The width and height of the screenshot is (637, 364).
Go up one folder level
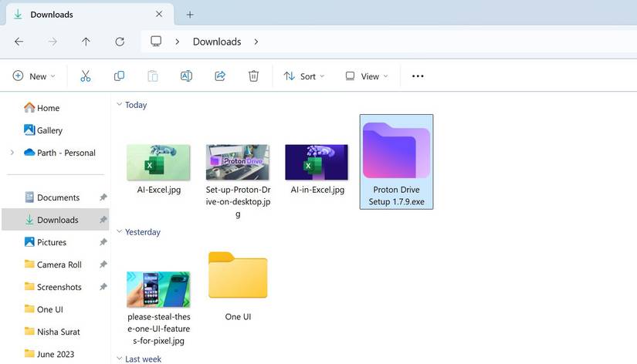tap(86, 42)
